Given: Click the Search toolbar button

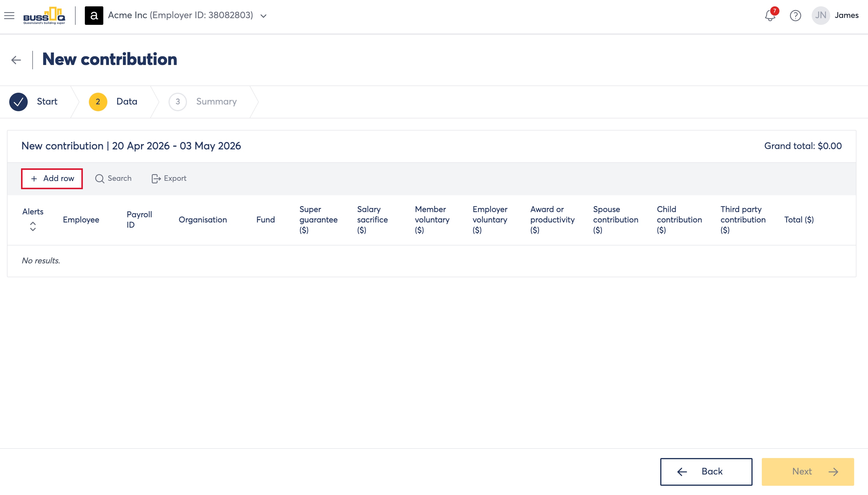Looking at the screenshot, I should [113, 178].
